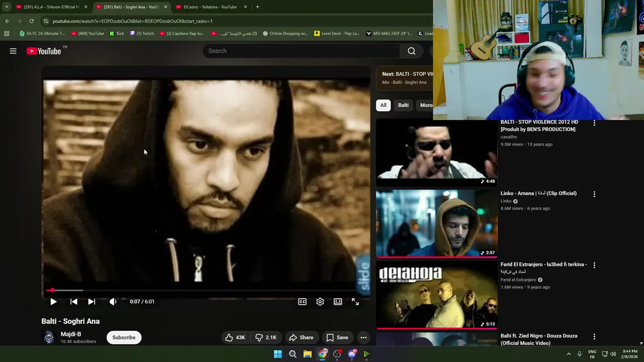Click the search magnifier button

click(x=412, y=51)
